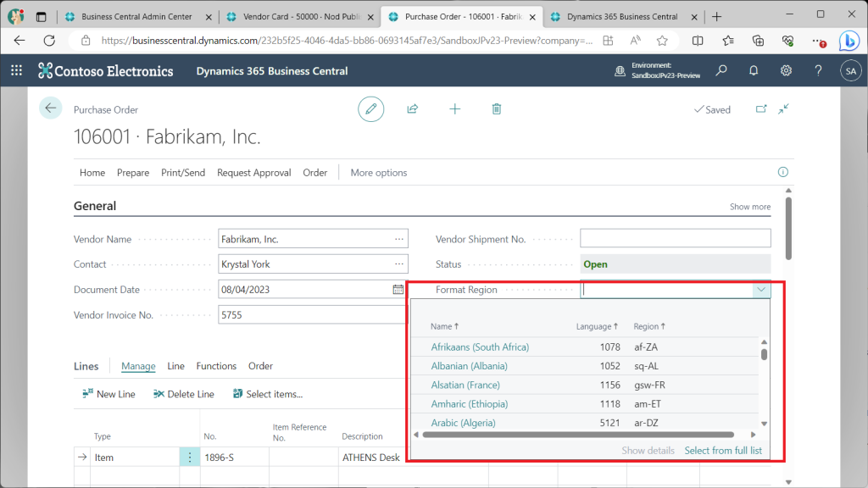The height and width of the screenshot is (488, 868).
Task: Share the purchase order
Action: (x=413, y=109)
